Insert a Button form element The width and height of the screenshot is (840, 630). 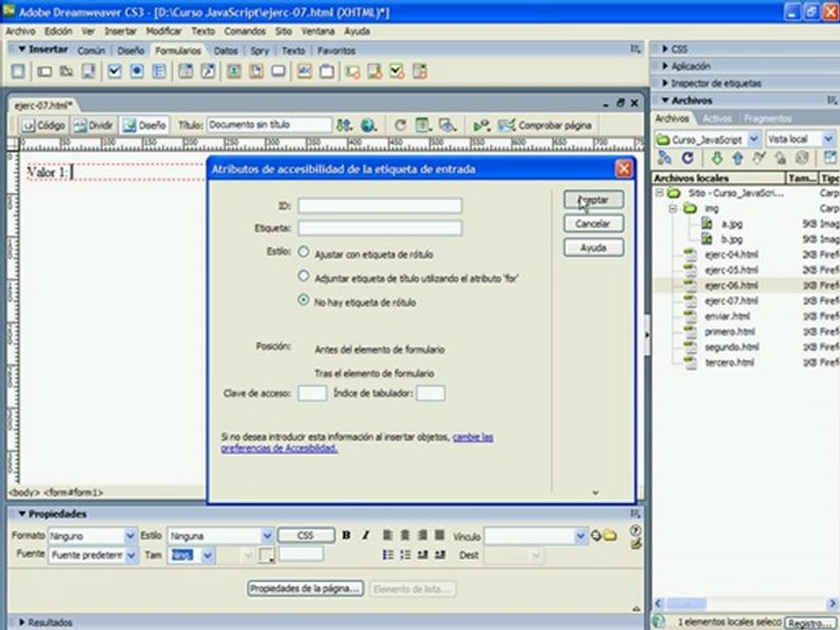(278, 71)
